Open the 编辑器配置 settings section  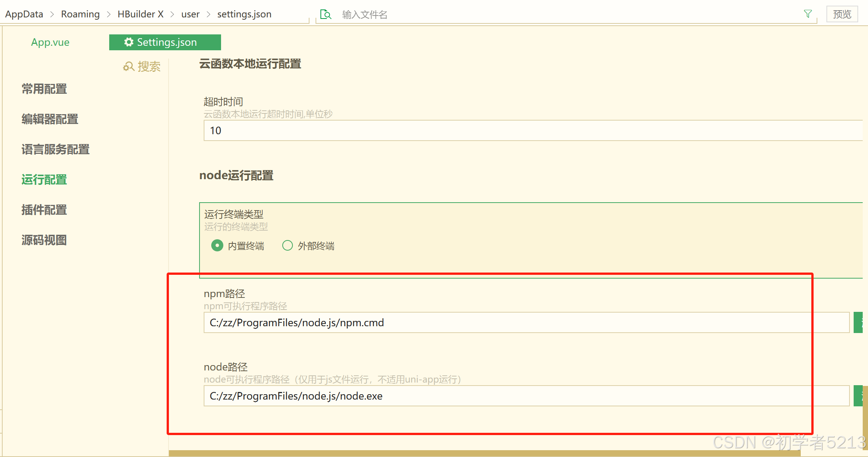[50, 119]
